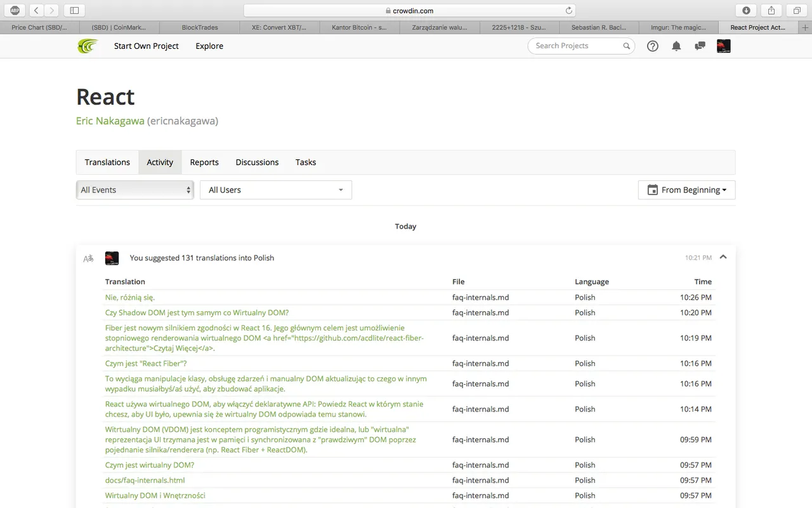The height and width of the screenshot is (508, 812).
Task: Click Start Own Project menu item
Action: 147,46
